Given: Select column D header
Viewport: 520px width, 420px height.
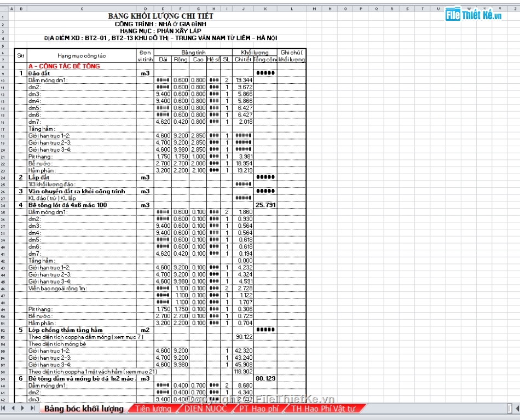Looking at the screenshot, I should (145, 9).
